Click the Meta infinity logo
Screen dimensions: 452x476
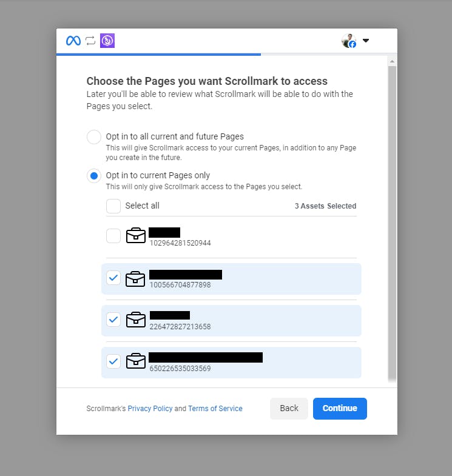pos(73,41)
